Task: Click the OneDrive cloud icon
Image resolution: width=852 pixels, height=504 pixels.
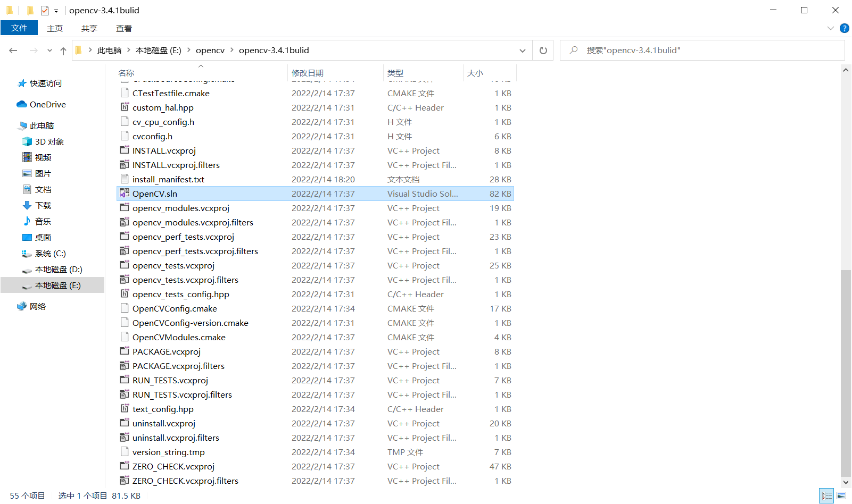Action: coord(22,104)
